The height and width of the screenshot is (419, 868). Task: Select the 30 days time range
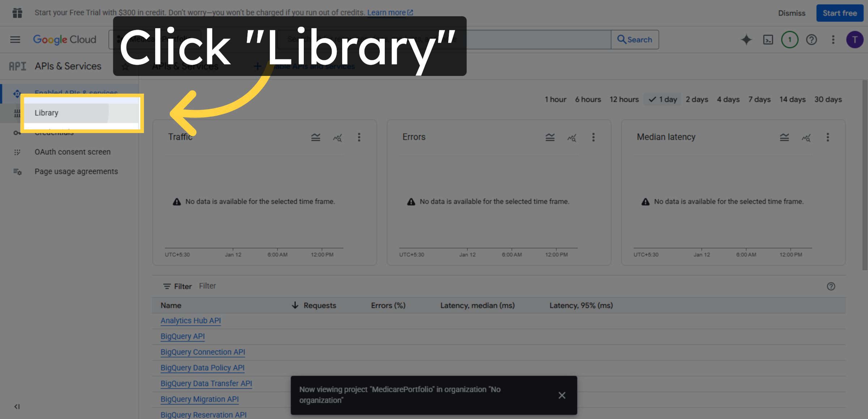point(828,99)
